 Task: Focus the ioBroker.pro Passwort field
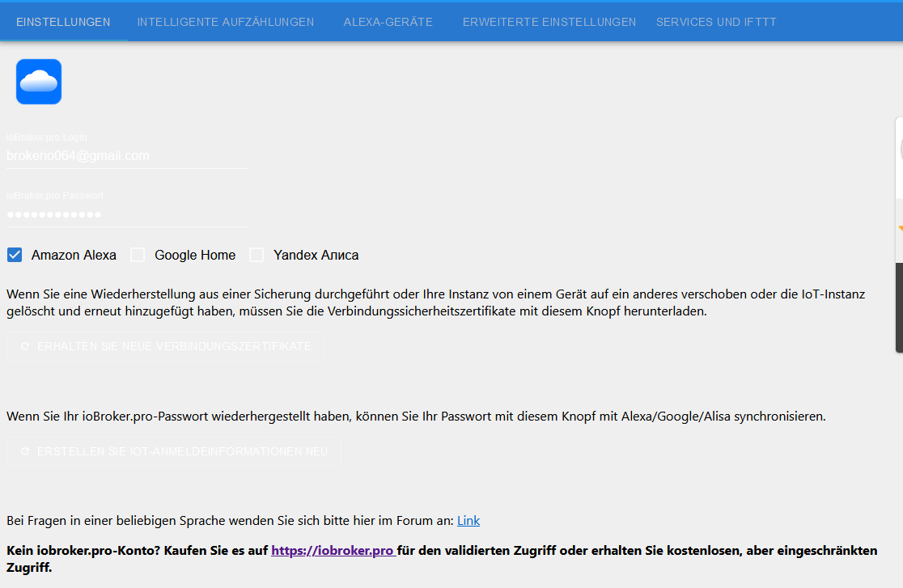127,215
